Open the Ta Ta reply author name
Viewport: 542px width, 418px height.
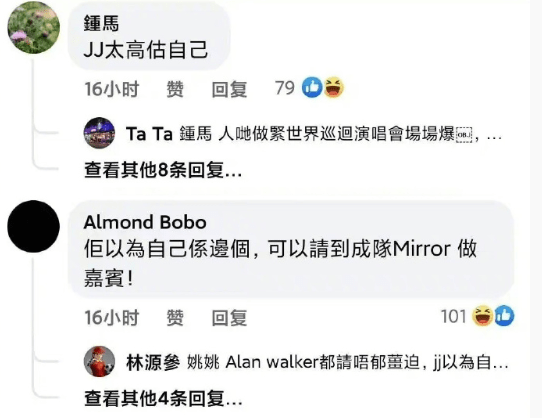point(149,133)
